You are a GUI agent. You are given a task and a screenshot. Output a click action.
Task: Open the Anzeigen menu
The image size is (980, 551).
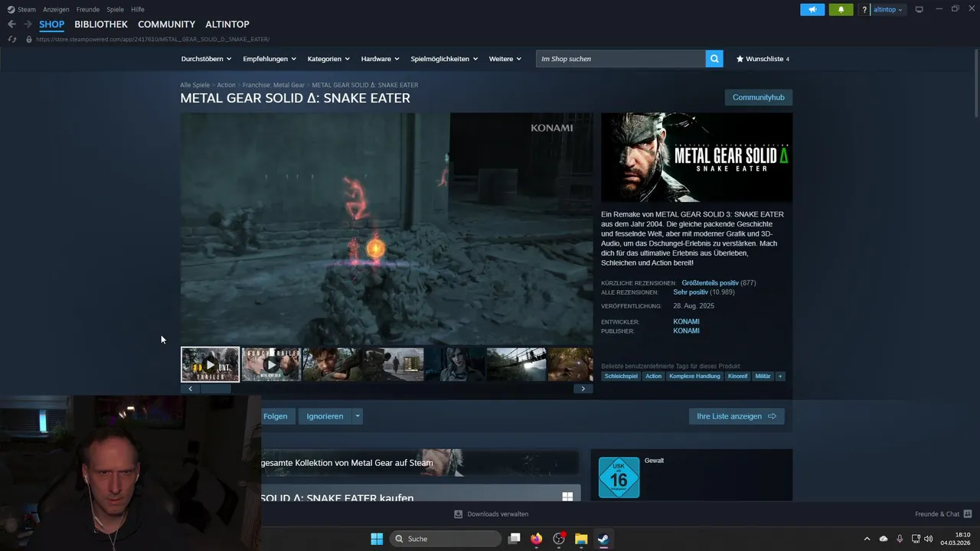56,9
